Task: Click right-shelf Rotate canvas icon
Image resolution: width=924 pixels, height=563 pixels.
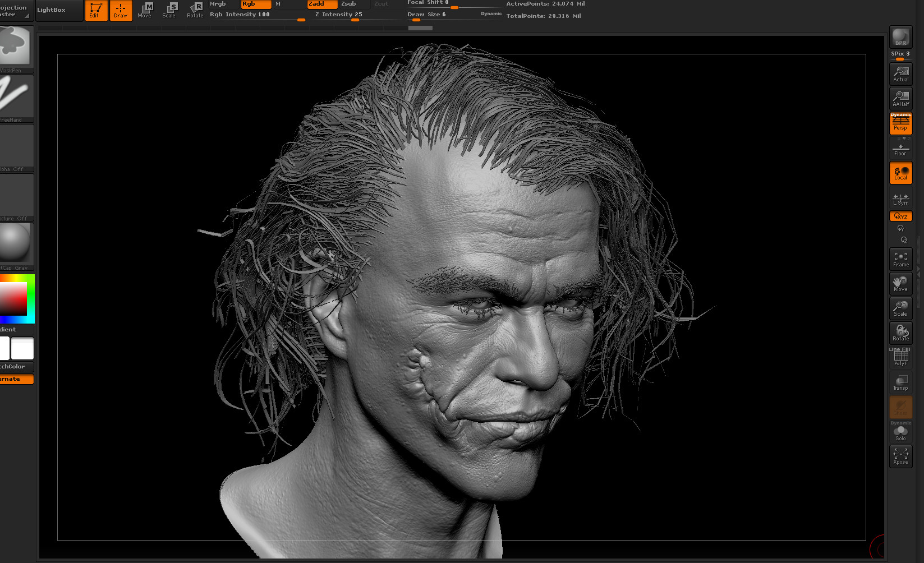Action: point(900,333)
